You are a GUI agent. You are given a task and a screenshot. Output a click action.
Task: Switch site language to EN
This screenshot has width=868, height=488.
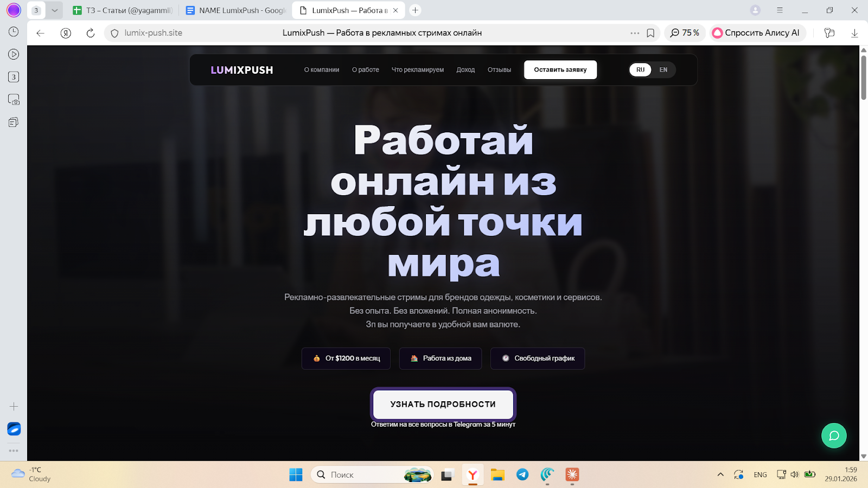click(663, 70)
